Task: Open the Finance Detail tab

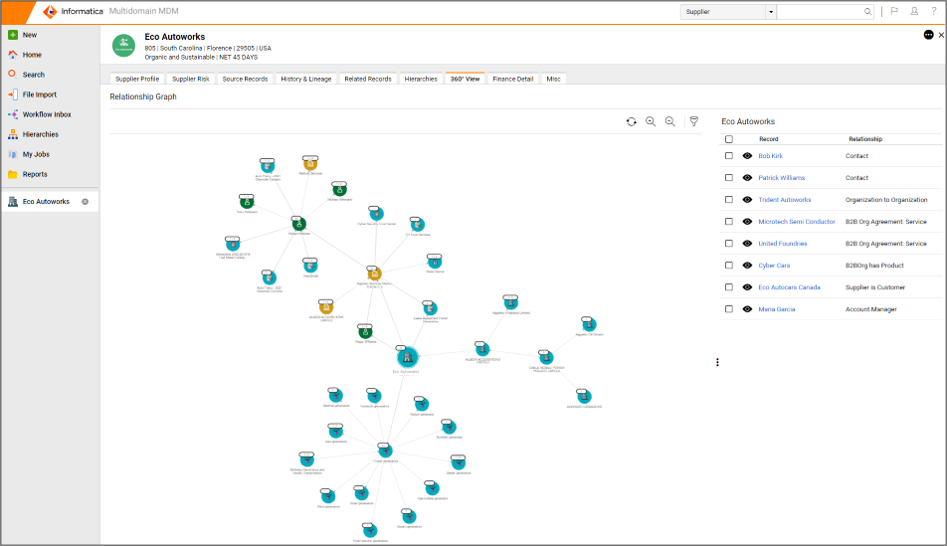Action: pyautogui.click(x=513, y=79)
